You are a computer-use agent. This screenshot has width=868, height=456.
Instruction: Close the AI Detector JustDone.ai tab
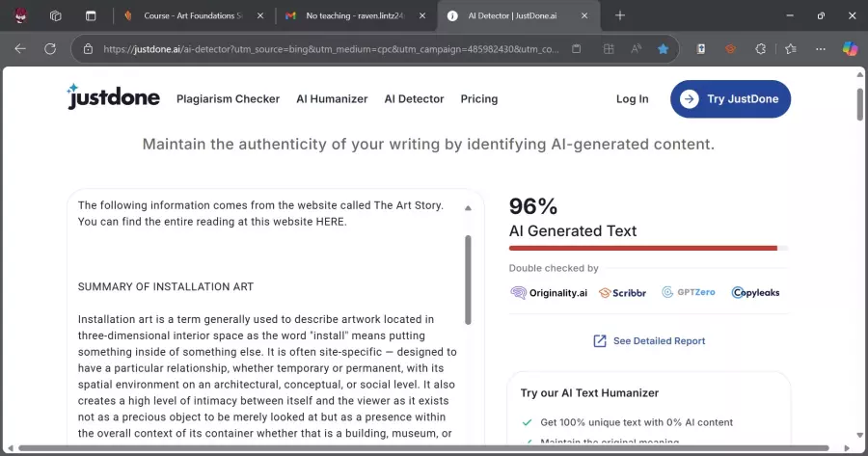click(x=584, y=15)
